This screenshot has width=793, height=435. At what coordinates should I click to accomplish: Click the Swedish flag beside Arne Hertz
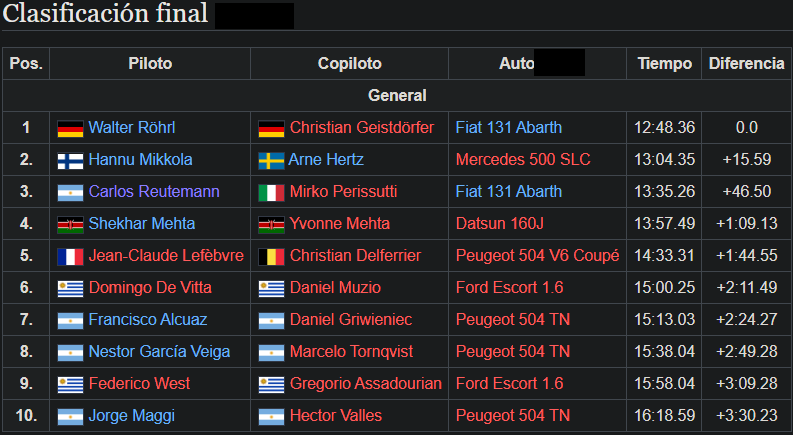tap(271, 160)
